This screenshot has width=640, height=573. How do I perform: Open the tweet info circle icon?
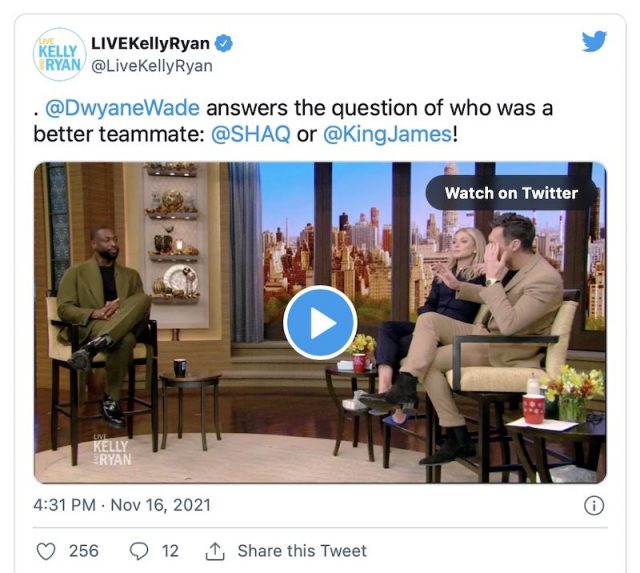(x=594, y=506)
